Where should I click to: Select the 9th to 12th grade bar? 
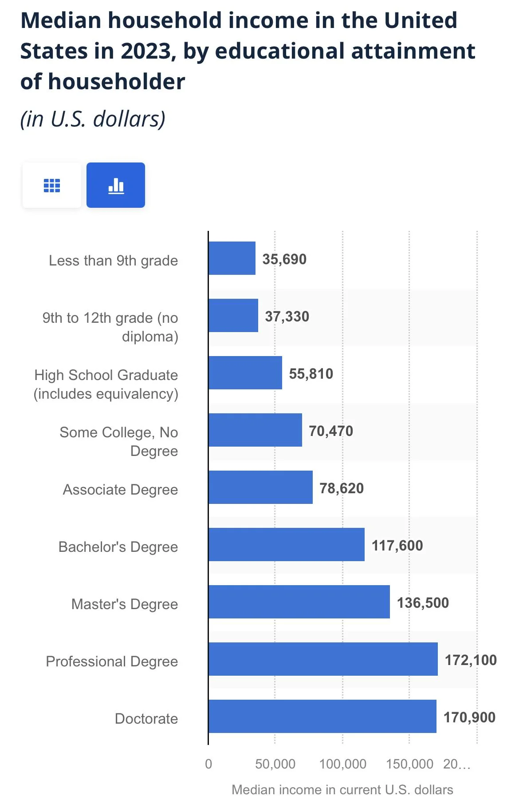(x=233, y=315)
